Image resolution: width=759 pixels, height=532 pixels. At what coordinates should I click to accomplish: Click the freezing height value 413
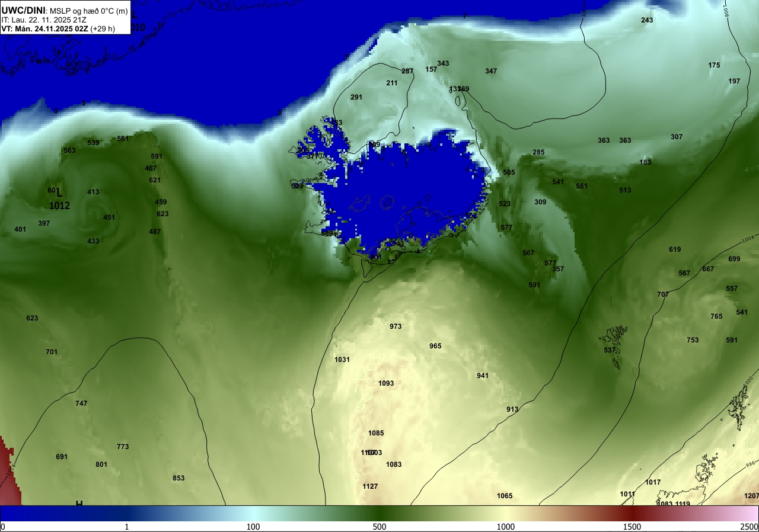(93, 192)
